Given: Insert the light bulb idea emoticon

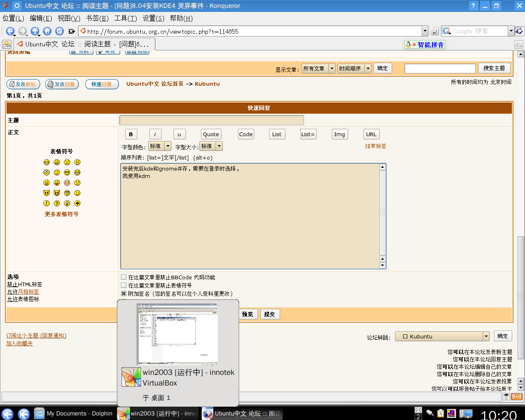Looking at the screenshot, I should [67, 203].
